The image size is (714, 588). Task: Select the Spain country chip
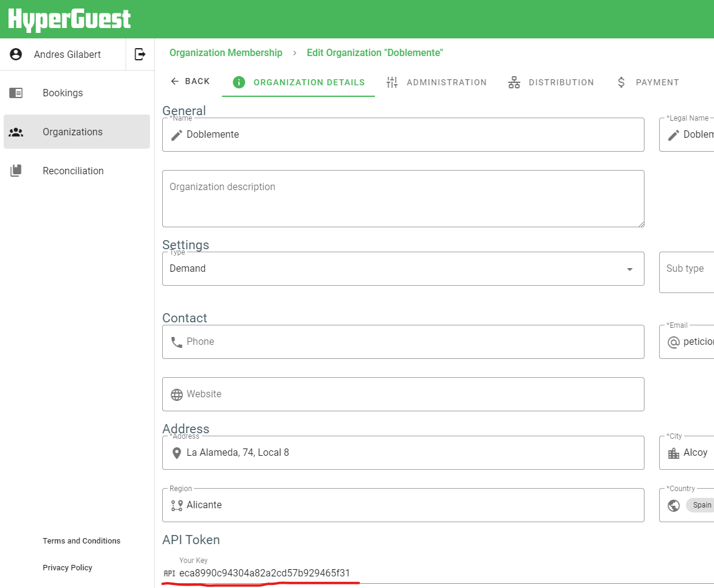701,506
